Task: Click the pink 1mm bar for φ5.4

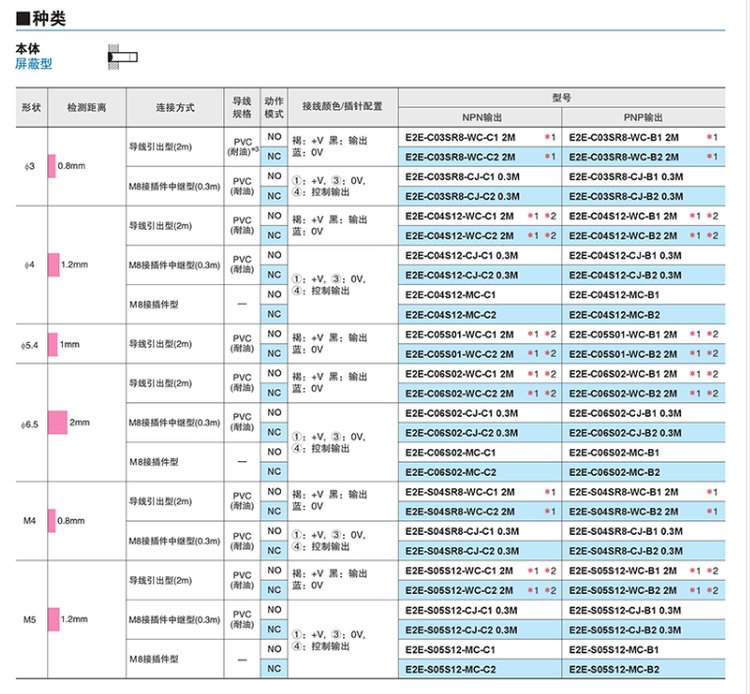Action: [53, 344]
